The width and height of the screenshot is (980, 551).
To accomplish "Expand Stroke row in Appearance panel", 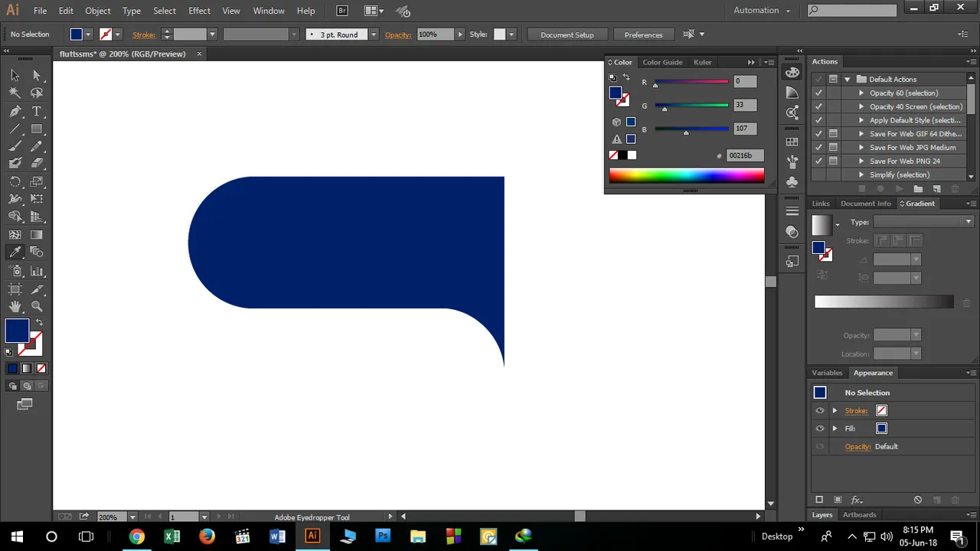I will 835,410.
